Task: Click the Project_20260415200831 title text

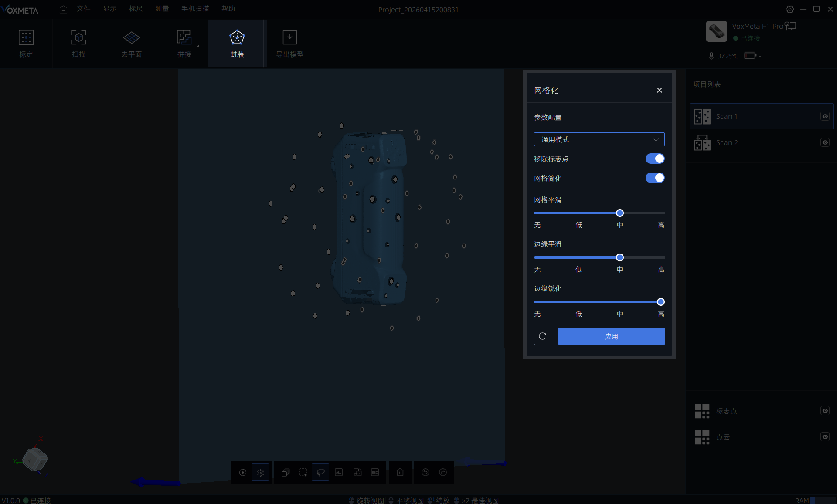Action: [418, 10]
